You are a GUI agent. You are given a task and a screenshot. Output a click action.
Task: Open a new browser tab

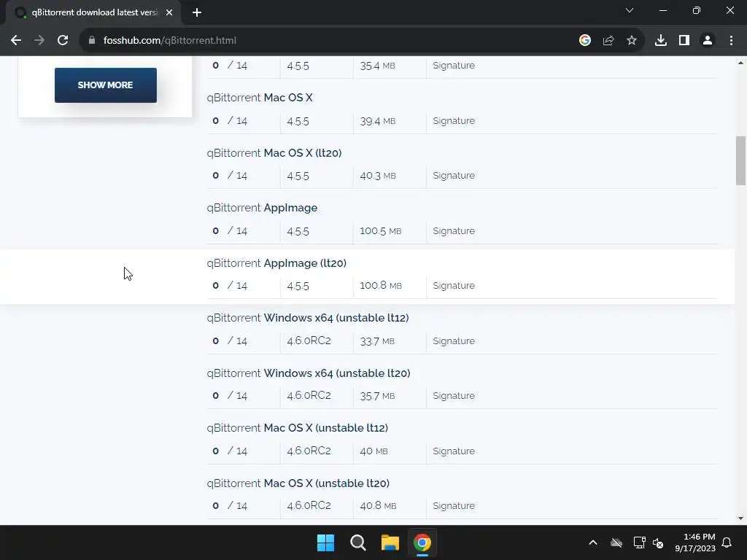[x=197, y=13]
